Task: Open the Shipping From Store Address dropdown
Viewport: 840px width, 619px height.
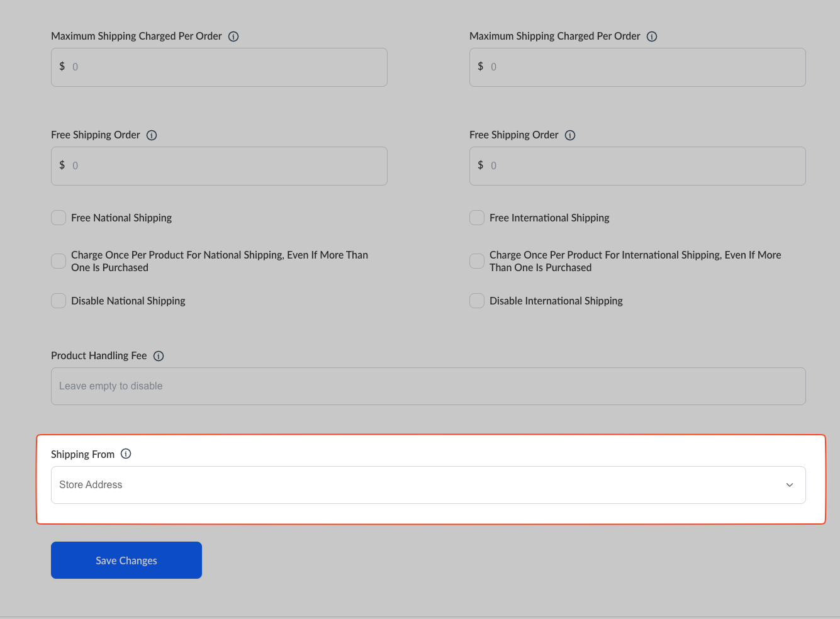Action: [x=428, y=485]
